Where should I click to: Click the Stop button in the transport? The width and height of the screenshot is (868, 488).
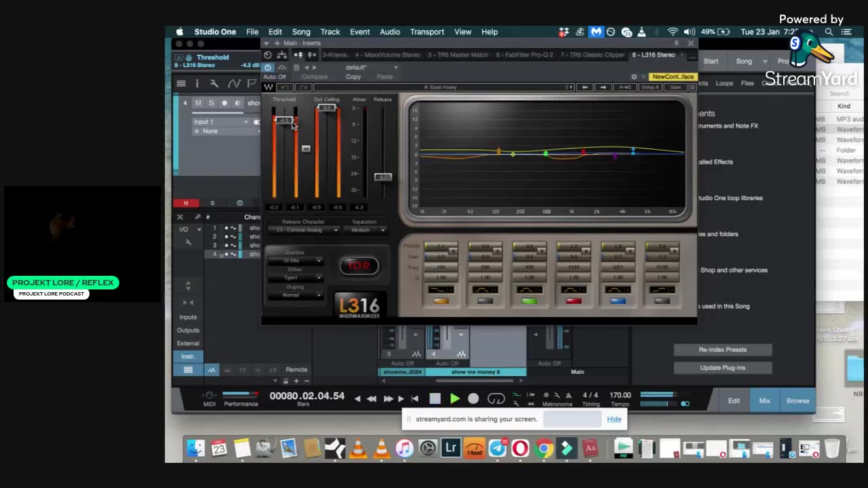click(x=435, y=399)
